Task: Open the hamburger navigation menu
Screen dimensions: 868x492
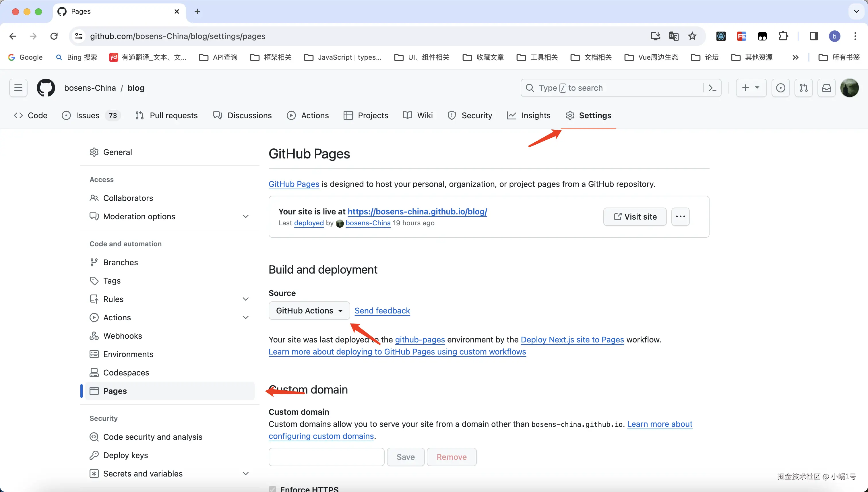Action: tap(18, 88)
